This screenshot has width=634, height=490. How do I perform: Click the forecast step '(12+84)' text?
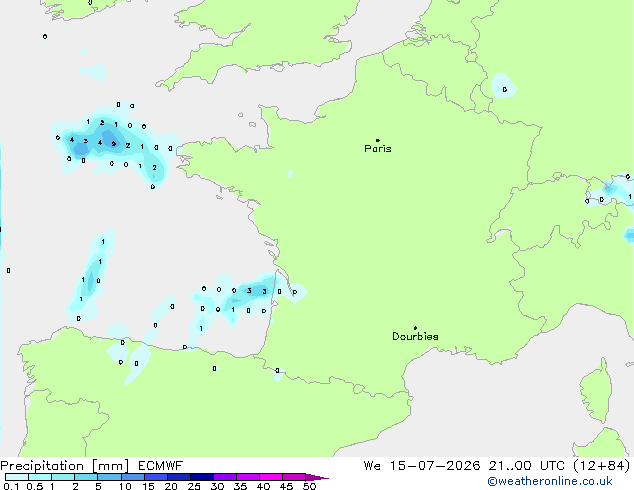[x=602, y=466]
